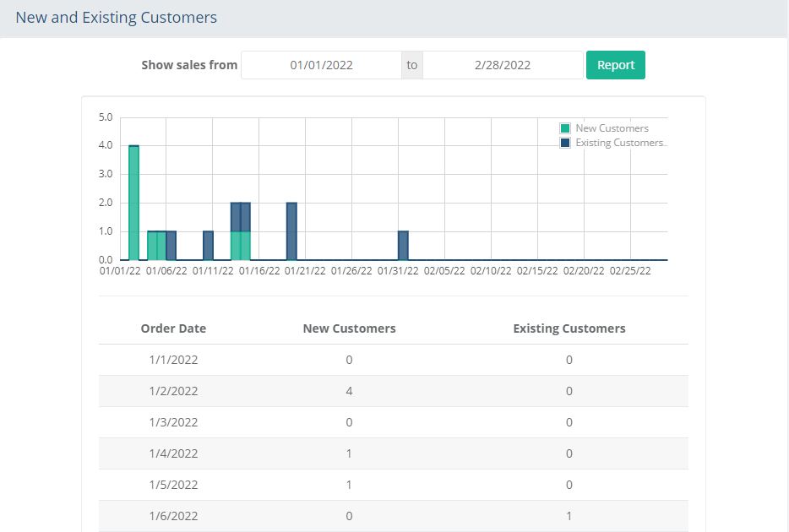Viewport: 789px width, 532px height.
Task: Select the single blue bar near 01/11/22
Action: [x=208, y=246]
